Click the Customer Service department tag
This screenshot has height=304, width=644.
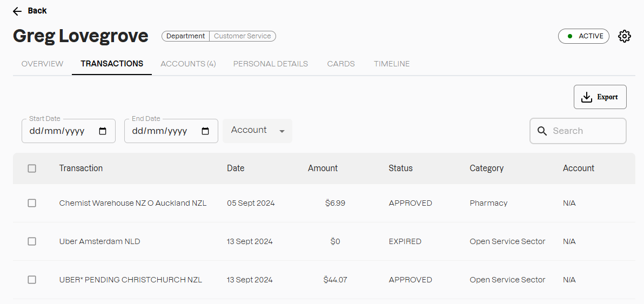pos(243,36)
